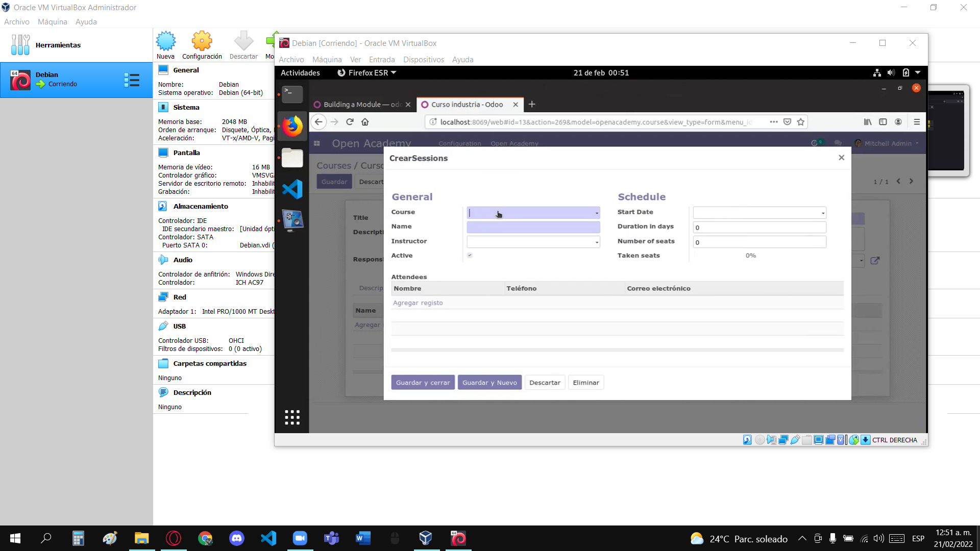Expand the Course dropdown
980x551 pixels.
[x=597, y=213]
